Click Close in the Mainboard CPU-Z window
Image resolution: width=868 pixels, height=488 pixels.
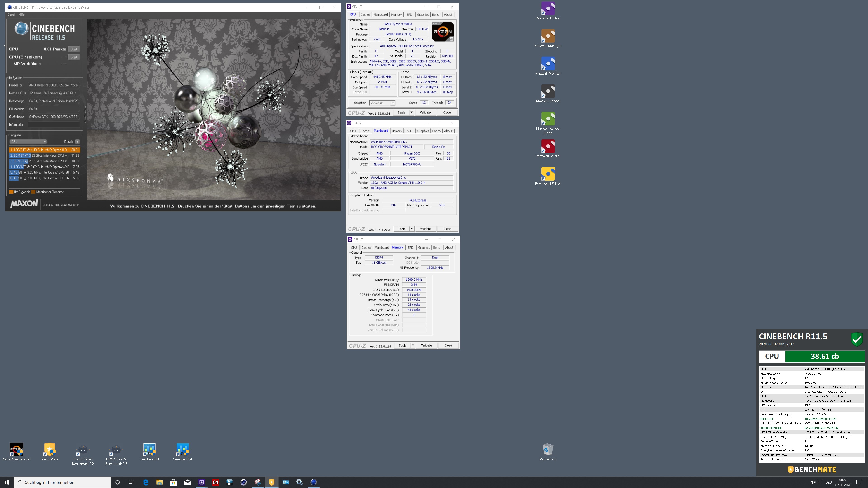coord(447,229)
